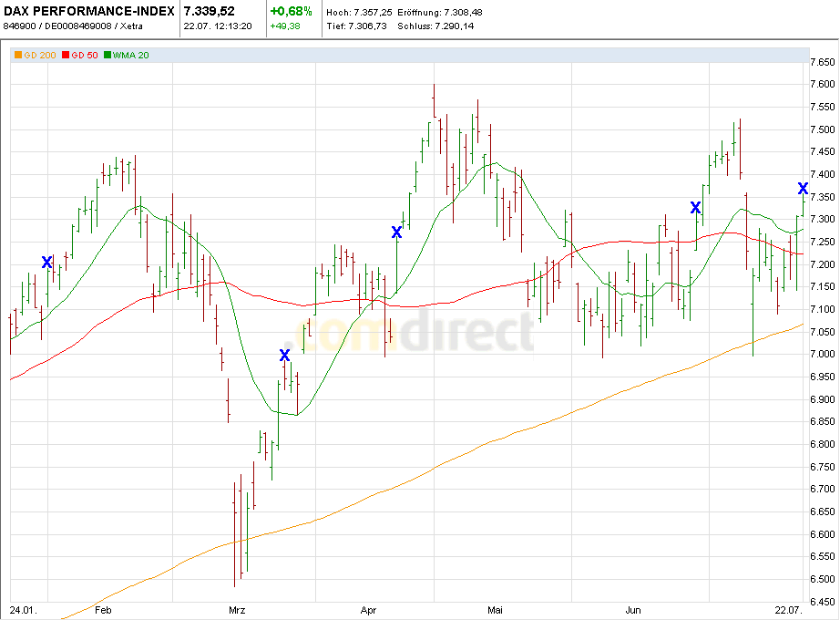Click the 22.07. end date label
This screenshot has width=840, height=620.
tap(789, 610)
